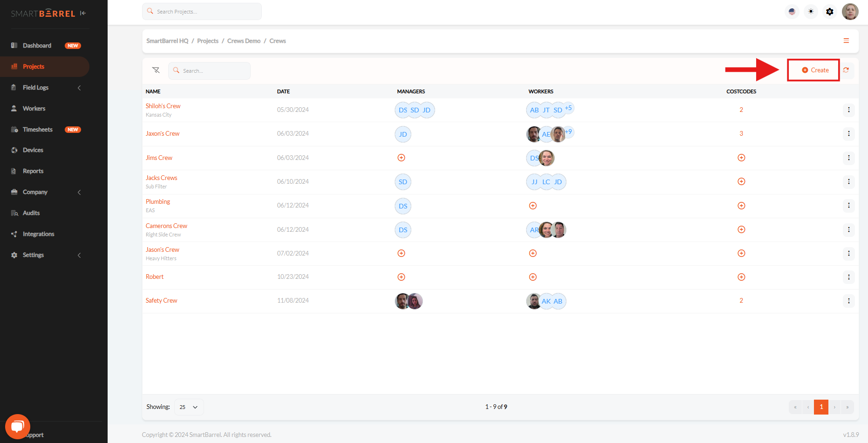Go to pagination page 1
Image resolution: width=868 pixels, height=443 pixels.
tap(821, 407)
